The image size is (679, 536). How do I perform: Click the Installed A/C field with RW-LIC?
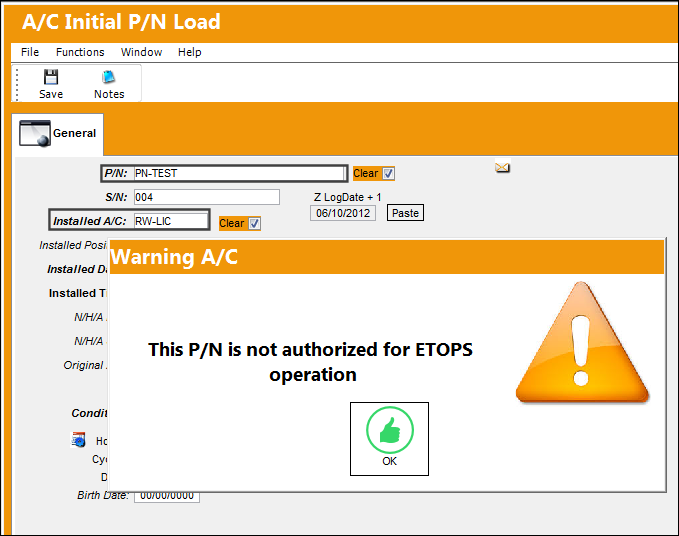click(x=171, y=221)
